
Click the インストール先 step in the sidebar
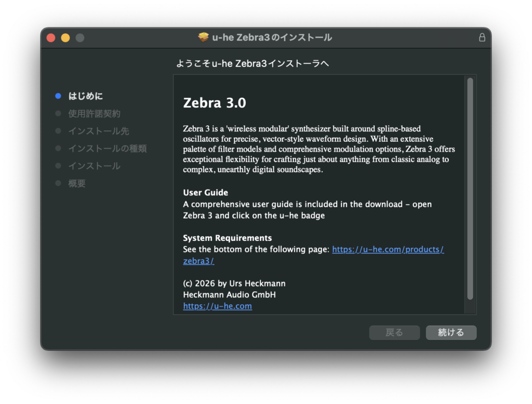[x=99, y=131]
